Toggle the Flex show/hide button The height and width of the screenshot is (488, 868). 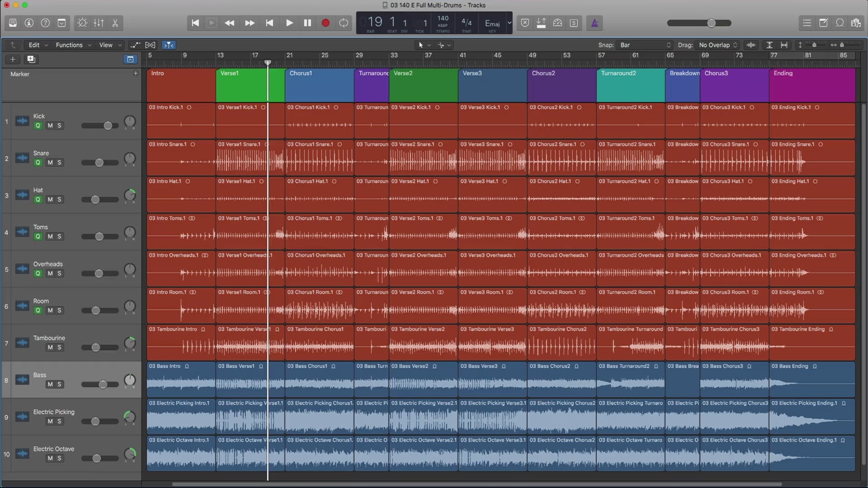pyautogui.click(x=150, y=45)
